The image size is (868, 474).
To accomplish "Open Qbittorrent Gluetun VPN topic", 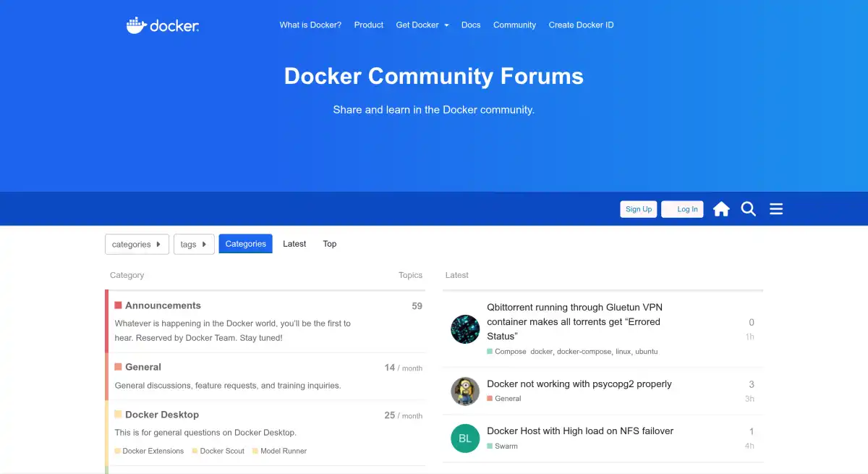I will coord(574,321).
